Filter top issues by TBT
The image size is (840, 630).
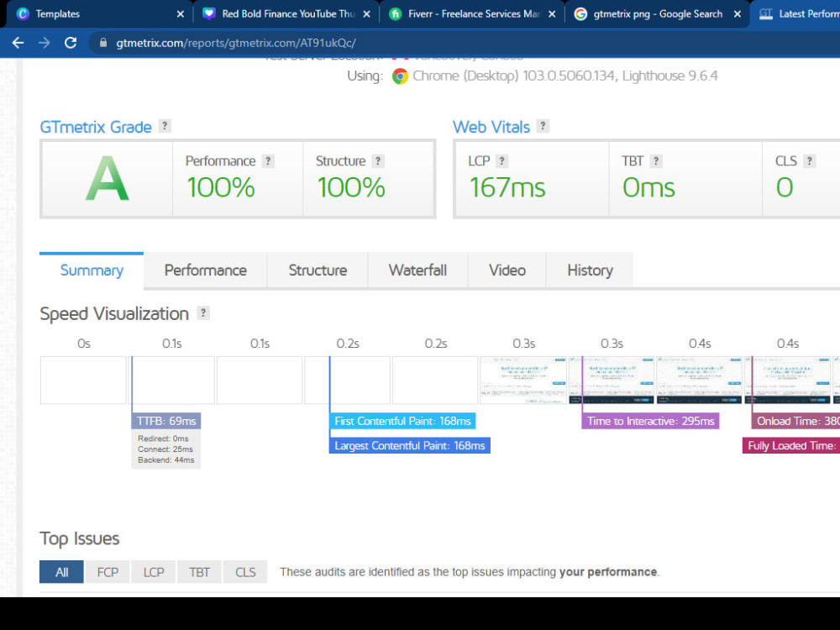point(199,572)
